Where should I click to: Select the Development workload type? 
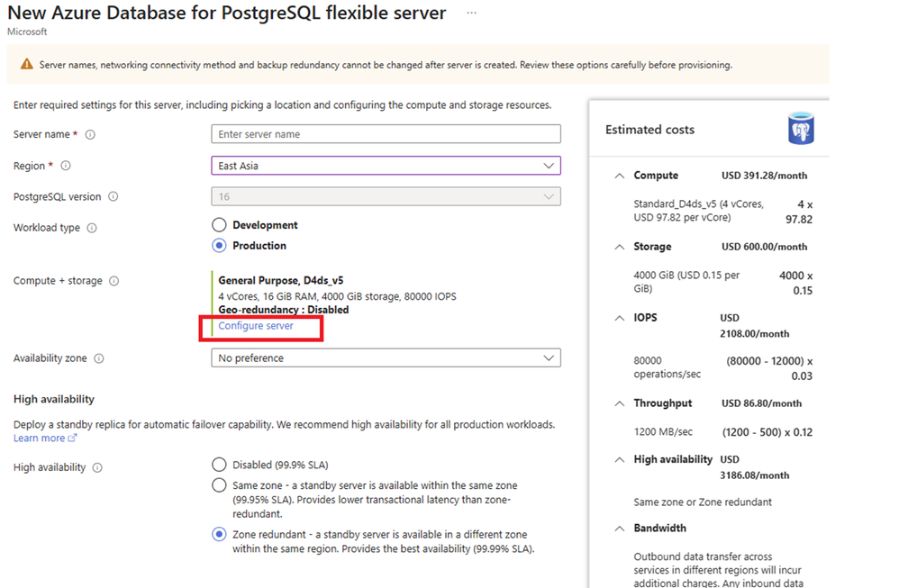(219, 224)
